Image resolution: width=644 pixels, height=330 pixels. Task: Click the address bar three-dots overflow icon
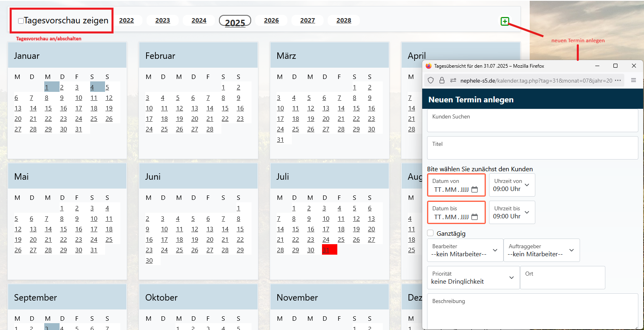(618, 80)
